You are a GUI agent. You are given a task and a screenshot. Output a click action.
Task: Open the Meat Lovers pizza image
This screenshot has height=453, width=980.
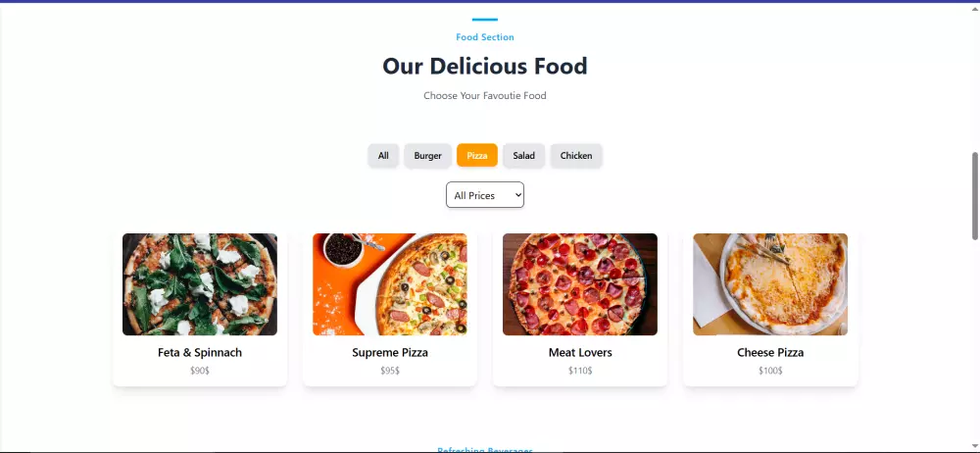pyautogui.click(x=580, y=284)
